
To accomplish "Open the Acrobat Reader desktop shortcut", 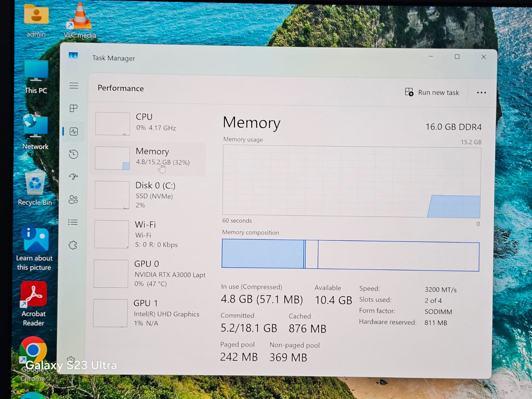I will (x=34, y=304).
